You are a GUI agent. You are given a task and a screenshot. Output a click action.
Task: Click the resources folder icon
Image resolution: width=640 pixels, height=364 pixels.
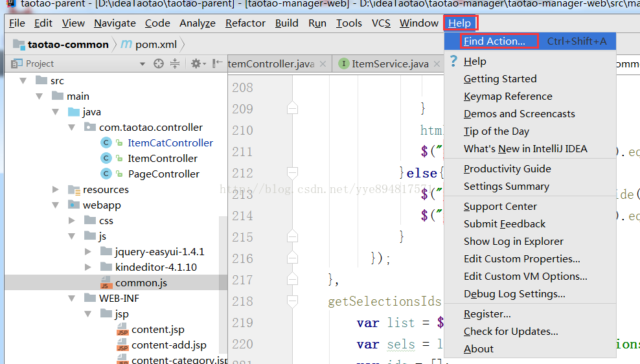pyautogui.click(x=74, y=190)
